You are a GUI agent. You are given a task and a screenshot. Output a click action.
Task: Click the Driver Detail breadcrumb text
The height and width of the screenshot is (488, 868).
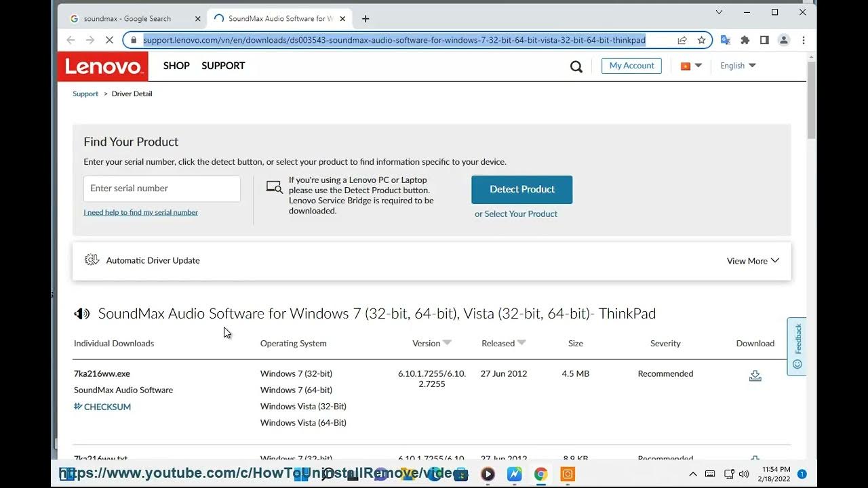tap(132, 94)
